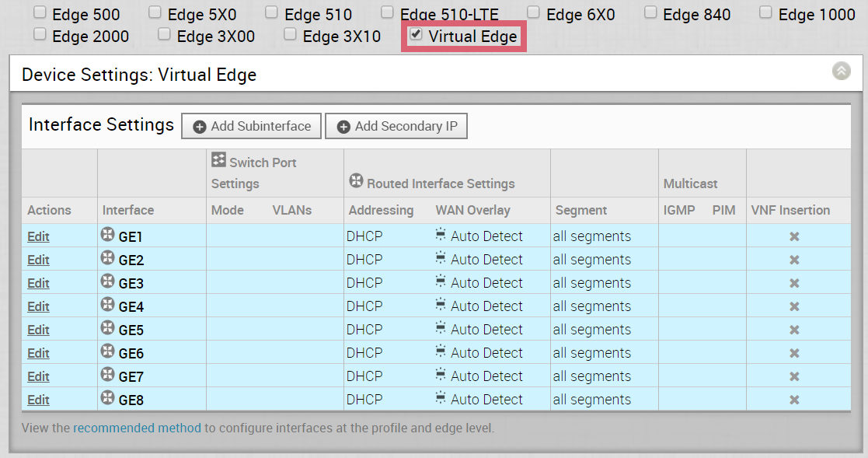Click the VNF Insertion X icon for GE7
The width and height of the screenshot is (868, 458).
794,376
